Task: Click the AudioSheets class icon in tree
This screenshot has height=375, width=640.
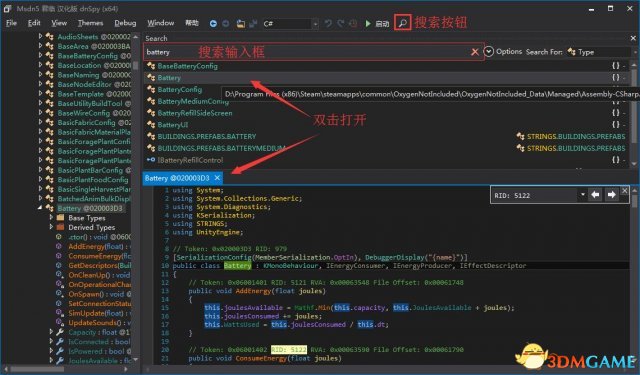Action: 50,37
